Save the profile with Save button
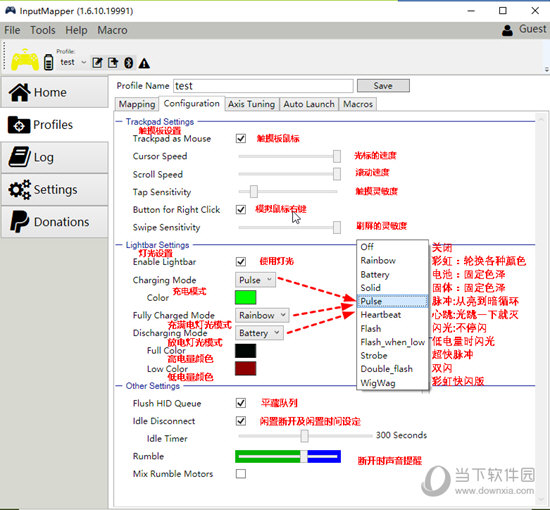 click(383, 86)
